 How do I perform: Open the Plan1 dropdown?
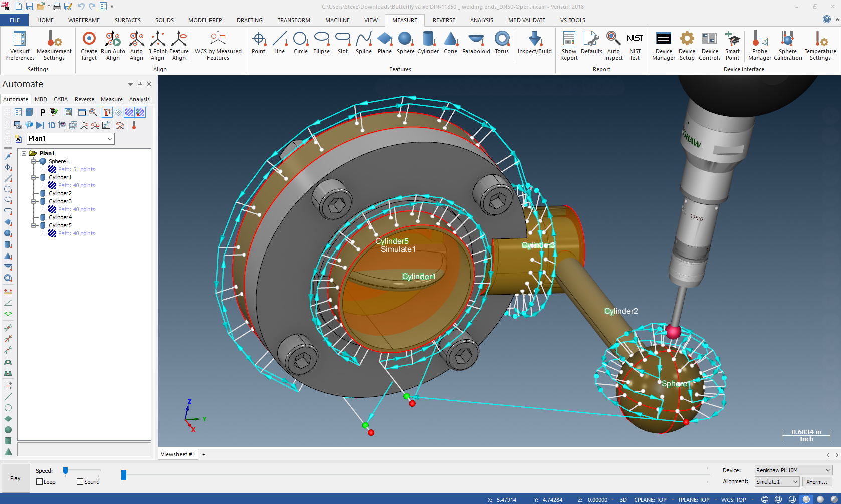pyautogui.click(x=111, y=139)
